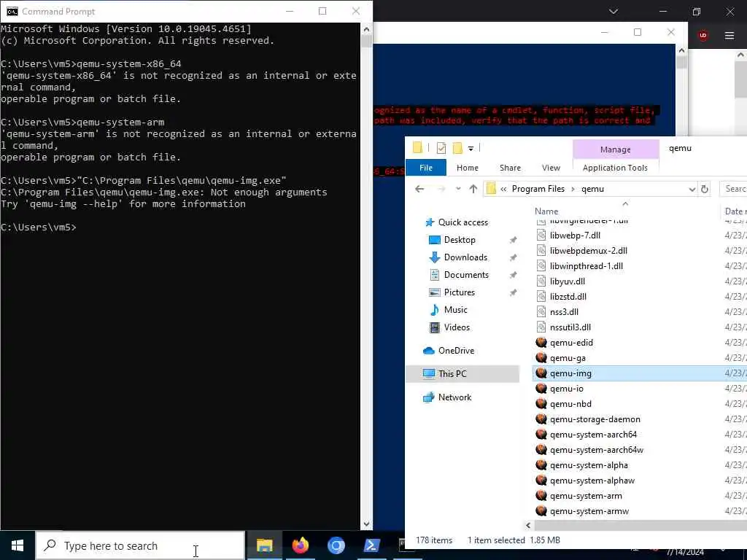
Task: Click the Windows taskbar search box
Action: [140, 545]
